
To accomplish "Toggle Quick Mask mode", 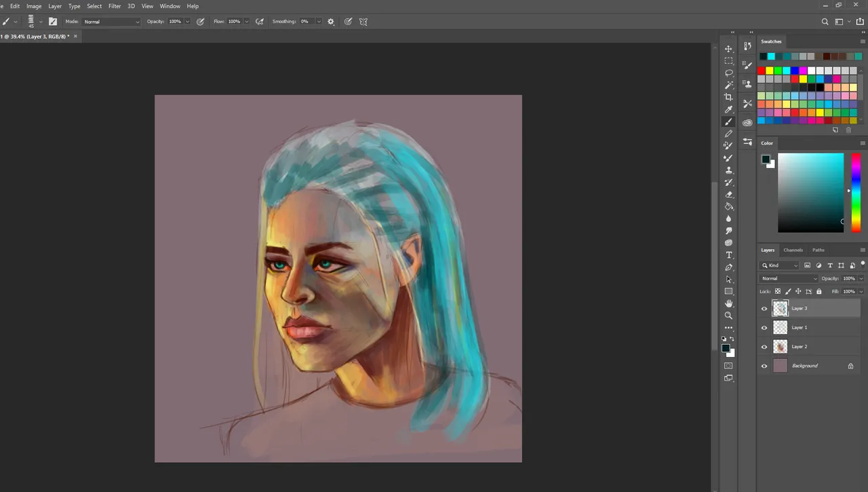I will pyautogui.click(x=729, y=366).
